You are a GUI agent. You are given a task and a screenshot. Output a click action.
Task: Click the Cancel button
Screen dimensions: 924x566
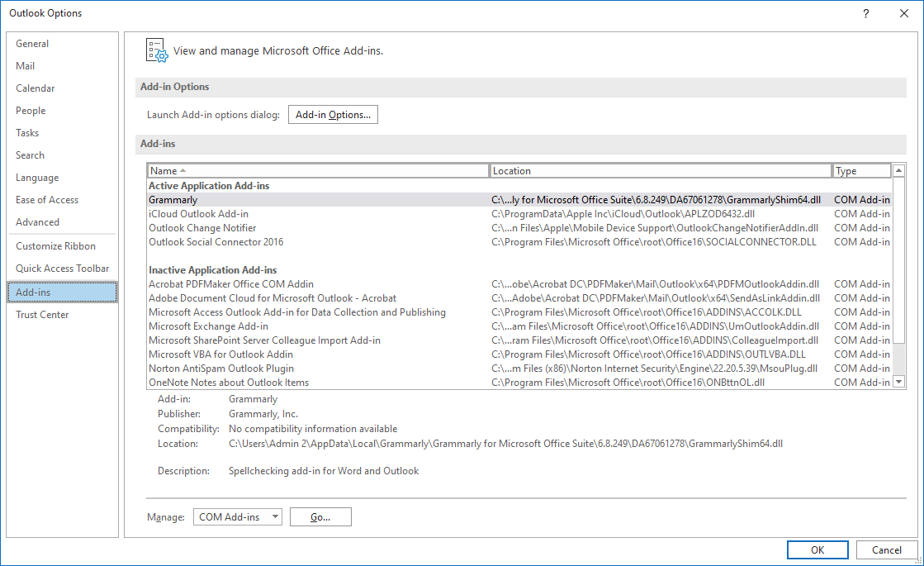click(x=886, y=550)
